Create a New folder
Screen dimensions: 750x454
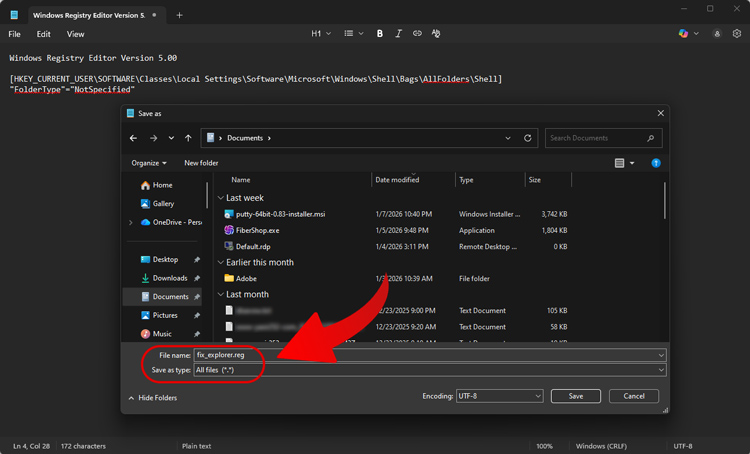click(201, 163)
